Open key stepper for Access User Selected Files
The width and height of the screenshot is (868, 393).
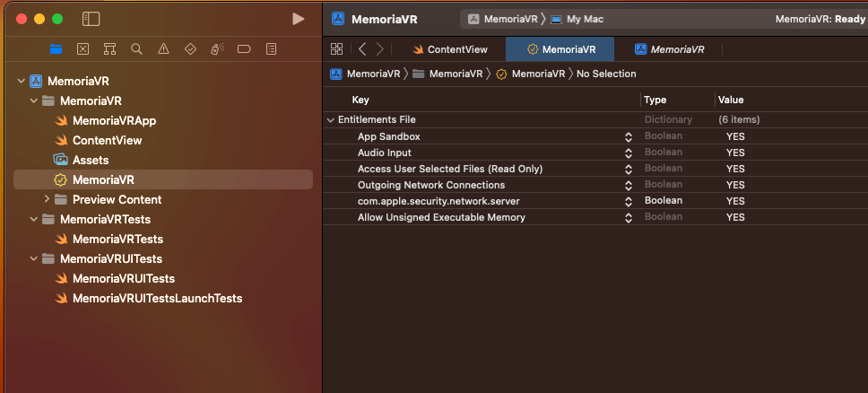click(629, 169)
